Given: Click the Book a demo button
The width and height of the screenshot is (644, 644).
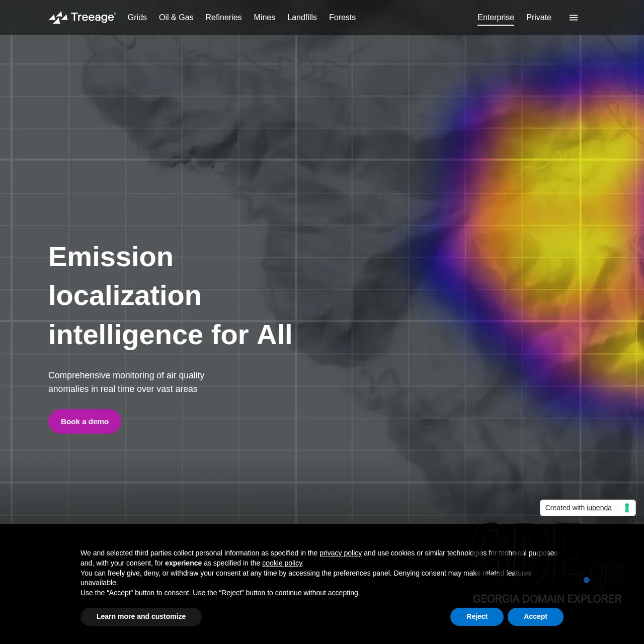Looking at the screenshot, I should (85, 421).
